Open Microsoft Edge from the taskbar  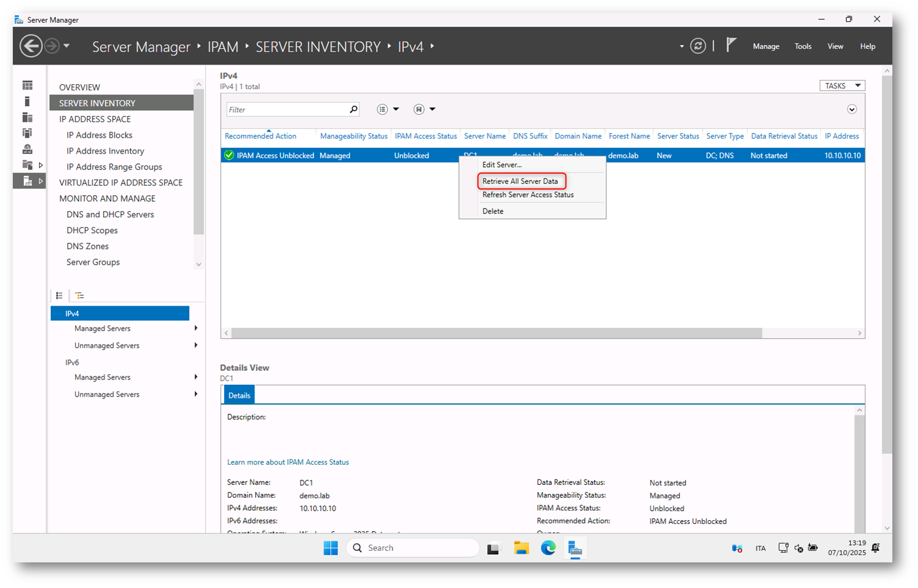(x=548, y=548)
